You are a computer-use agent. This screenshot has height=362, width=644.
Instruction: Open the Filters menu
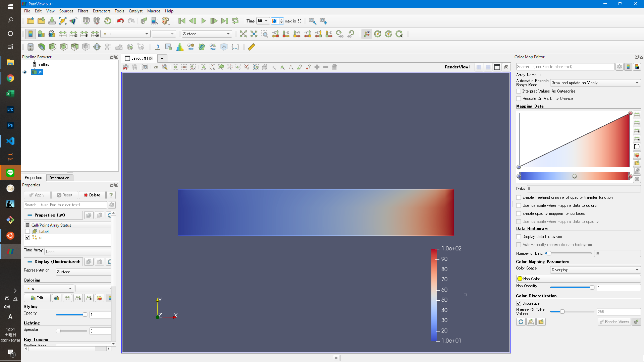click(x=83, y=11)
